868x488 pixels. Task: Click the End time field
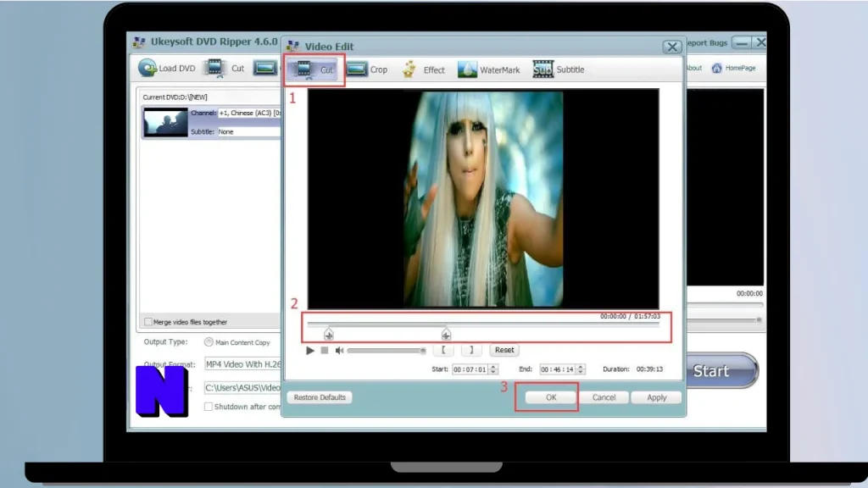coord(558,369)
